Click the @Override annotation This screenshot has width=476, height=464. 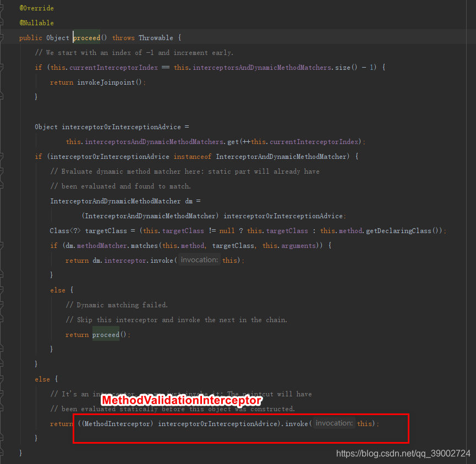pos(36,8)
